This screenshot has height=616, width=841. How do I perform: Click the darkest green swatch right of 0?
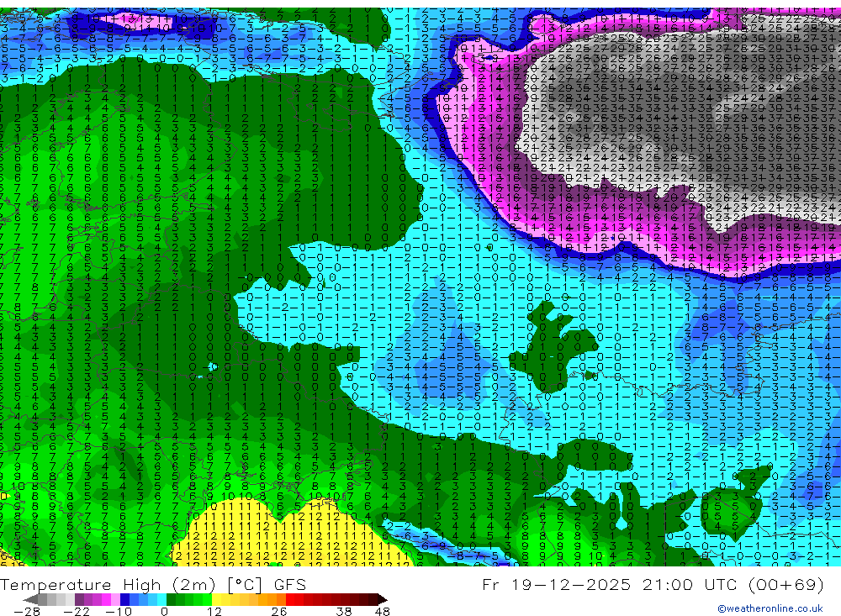(x=171, y=599)
